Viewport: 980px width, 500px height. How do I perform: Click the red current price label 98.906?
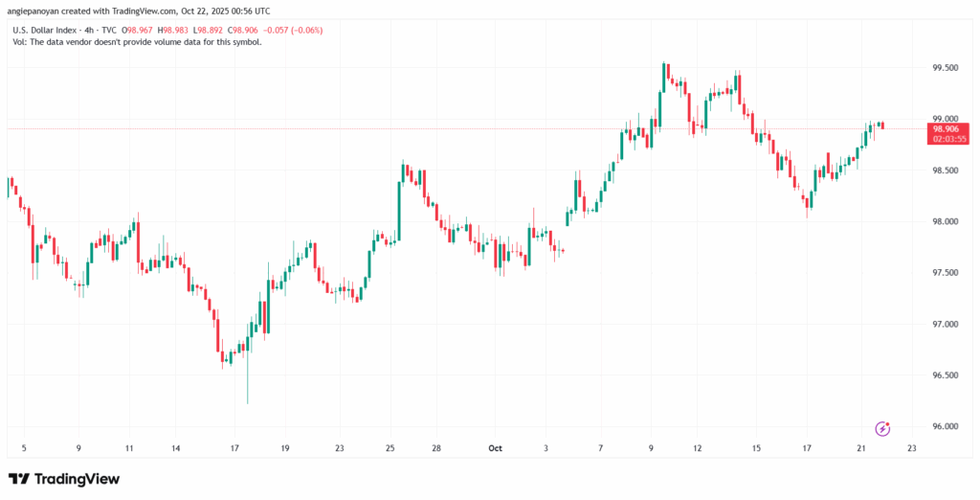(946, 128)
